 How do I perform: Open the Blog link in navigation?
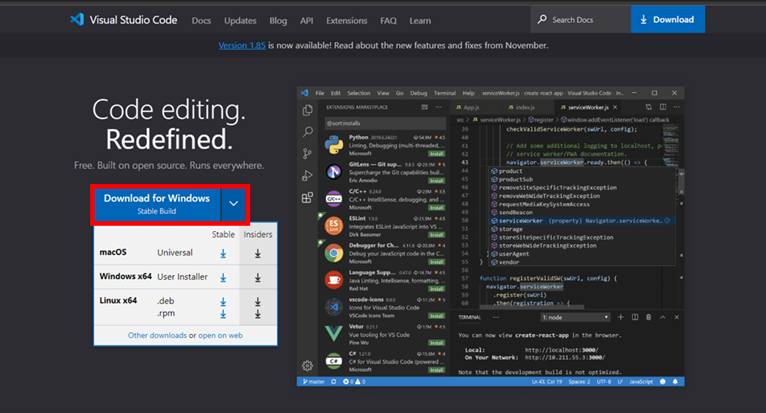[x=278, y=21]
